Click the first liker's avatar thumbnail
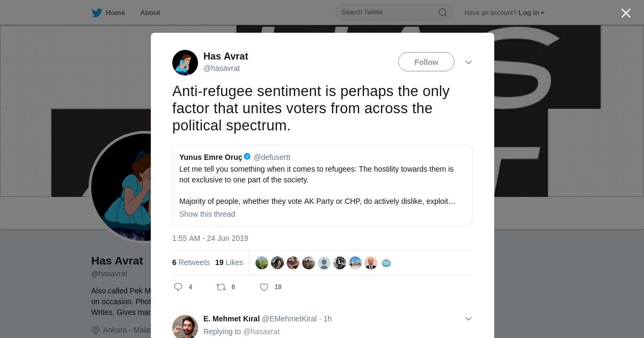Screen dimensions: 644x338 (x=262, y=263)
